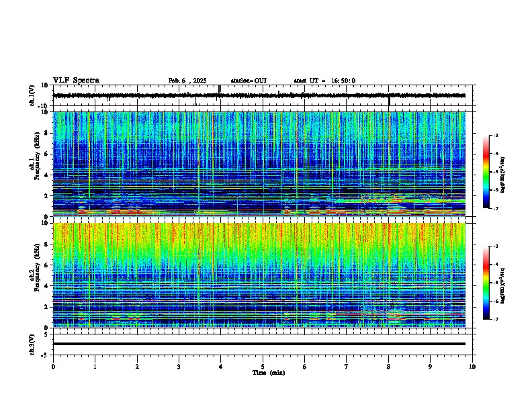Select the "start UT = 16:50: 0" text
This screenshot has width=532, height=411.
coord(324,81)
